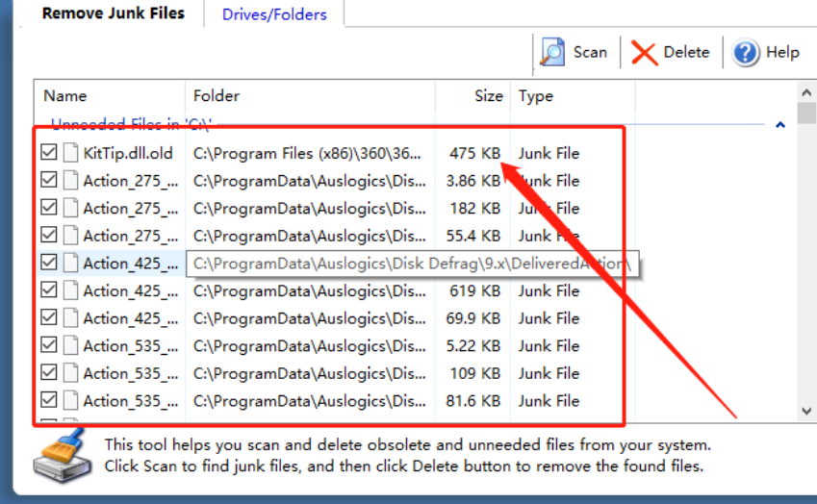Click the vertical scrollbar thumb
This screenshot has width=817, height=504.
[806, 113]
